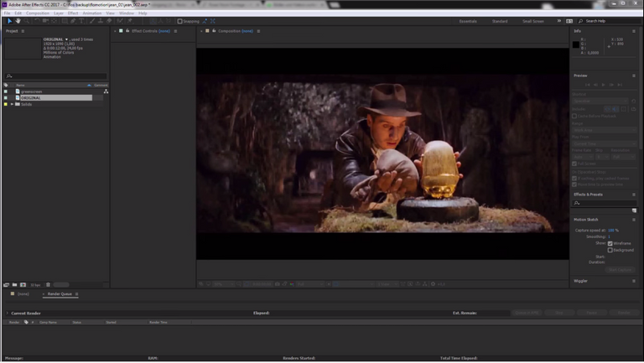Open preview Range dropdown
The width and height of the screenshot is (644, 363).
coord(604,130)
